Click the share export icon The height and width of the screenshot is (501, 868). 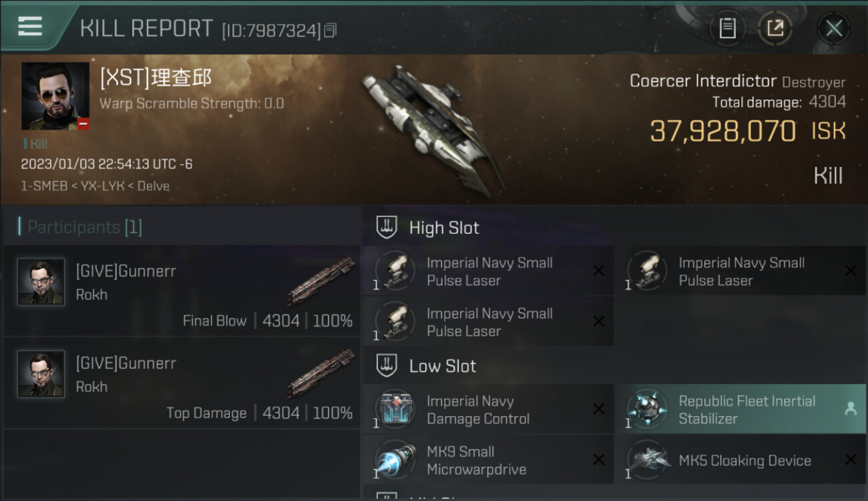tap(775, 28)
